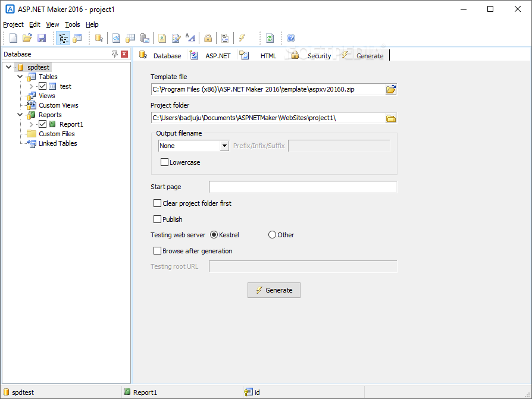Screen dimensions: 532x399
Task: Open the Output filename None dropdown
Action: tap(224, 146)
